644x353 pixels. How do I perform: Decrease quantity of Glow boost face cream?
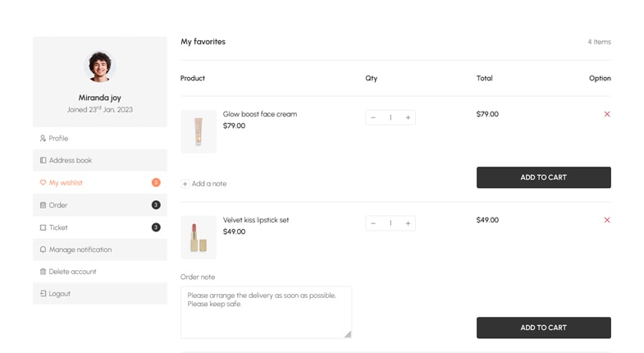click(x=373, y=117)
